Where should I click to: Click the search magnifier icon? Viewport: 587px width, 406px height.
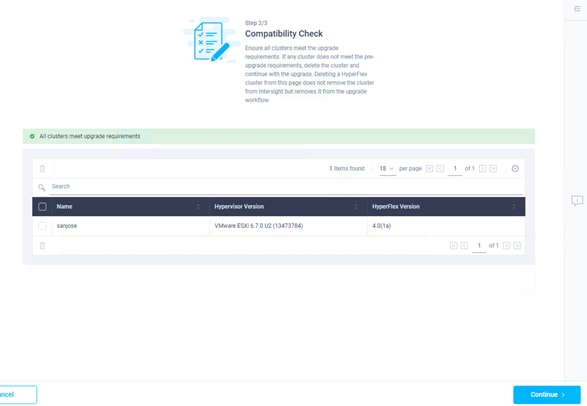42,187
